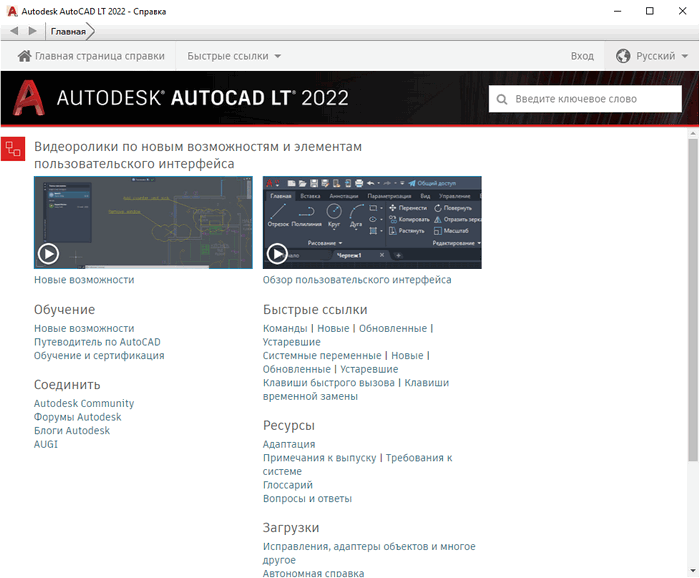
Task: Open Клавиши быстрого вызова link
Action: coord(329,383)
